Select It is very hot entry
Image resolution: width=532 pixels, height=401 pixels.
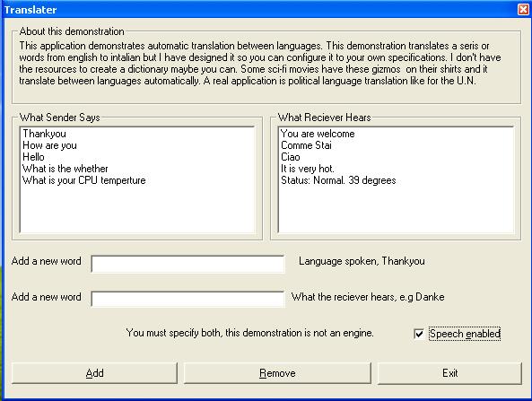(x=308, y=169)
